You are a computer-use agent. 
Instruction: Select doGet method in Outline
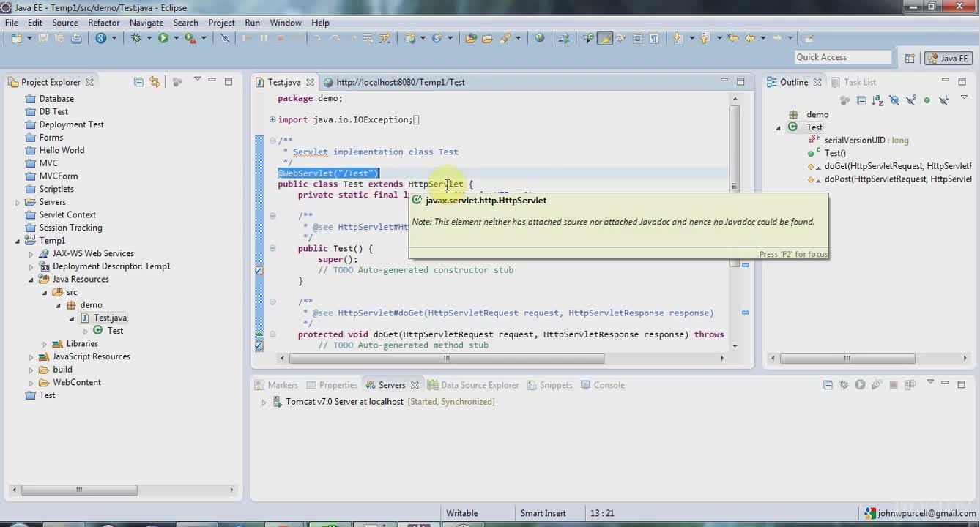[x=897, y=166]
